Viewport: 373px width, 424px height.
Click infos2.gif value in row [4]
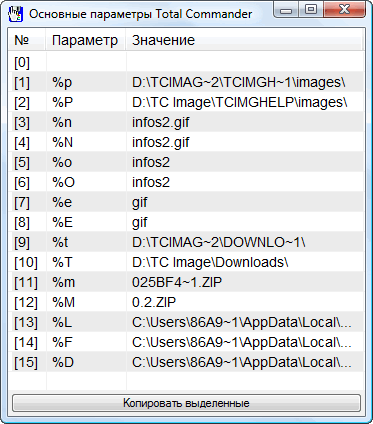(161, 142)
